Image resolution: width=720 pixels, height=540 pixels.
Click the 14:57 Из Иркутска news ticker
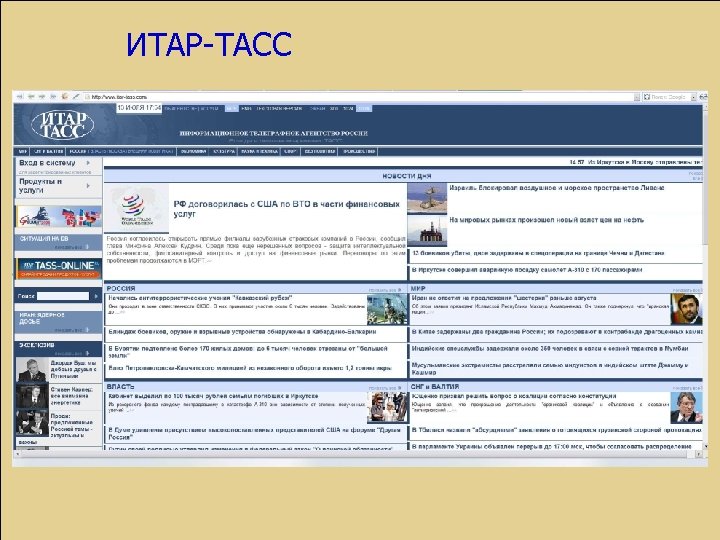click(636, 162)
